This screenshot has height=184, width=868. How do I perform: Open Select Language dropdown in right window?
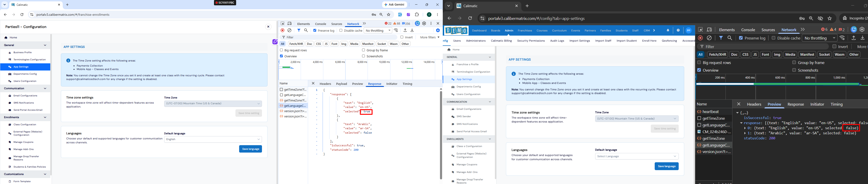(637, 156)
